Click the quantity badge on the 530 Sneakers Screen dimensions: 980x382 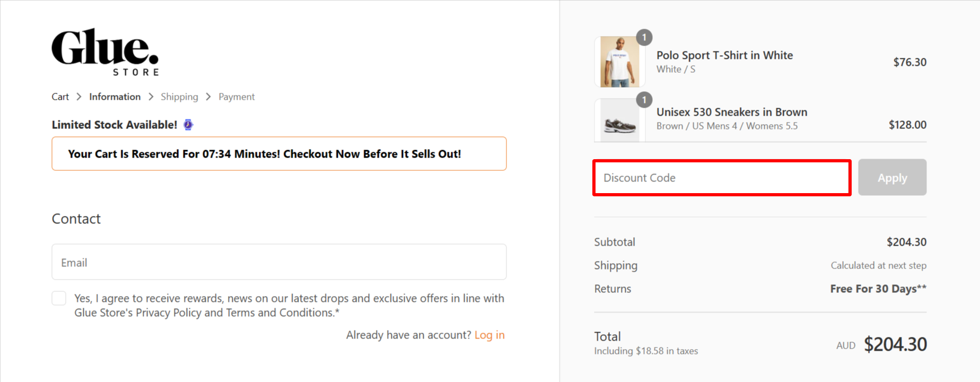click(644, 100)
